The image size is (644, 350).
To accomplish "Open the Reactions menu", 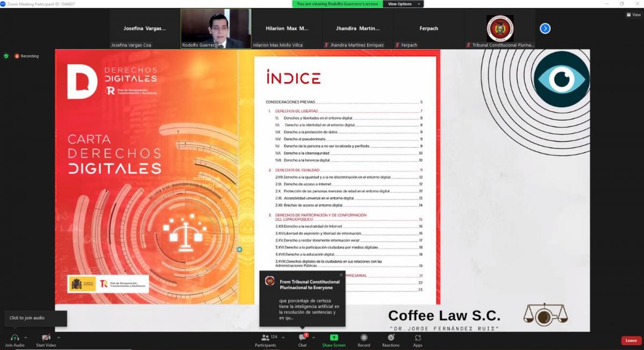I will click(x=391, y=338).
